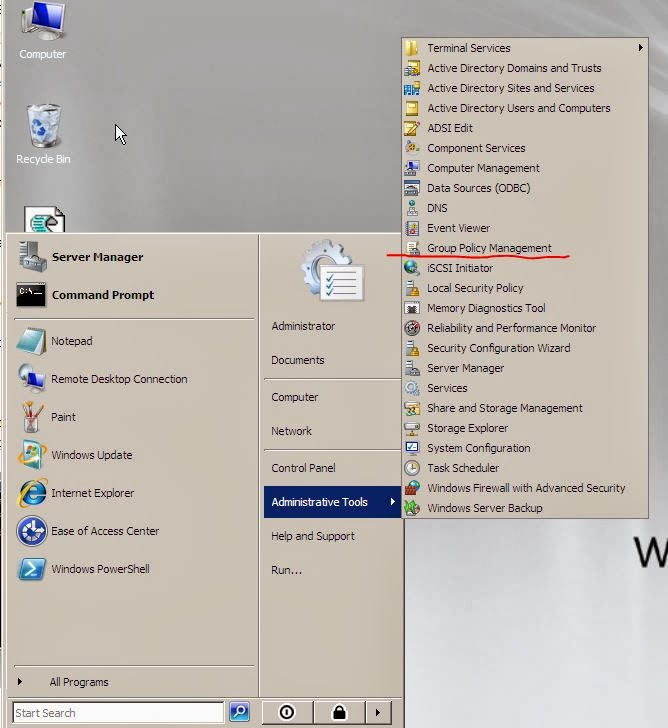
Task: Click the Active Directory Domains and Trusts icon
Action: (x=412, y=68)
